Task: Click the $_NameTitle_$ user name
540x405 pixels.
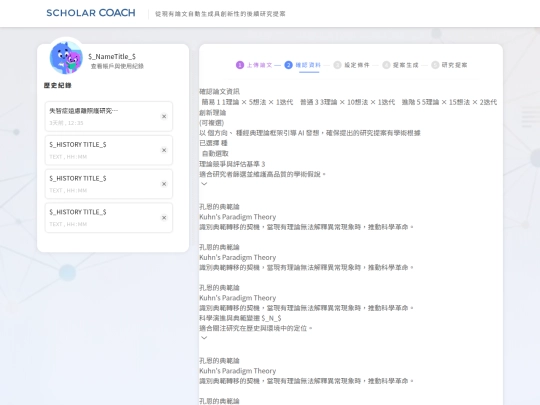Action: (x=112, y=56)
